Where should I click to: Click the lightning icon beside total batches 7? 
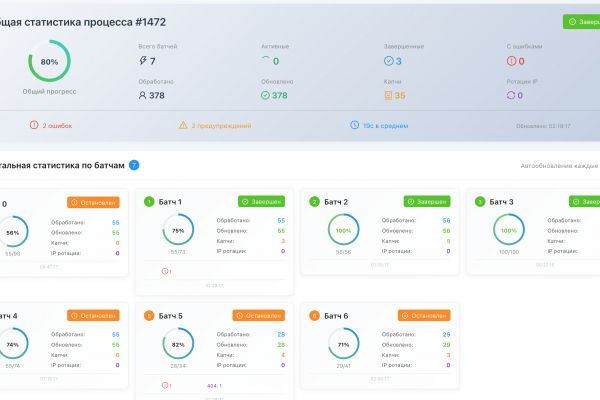click(x=143, y=60)
